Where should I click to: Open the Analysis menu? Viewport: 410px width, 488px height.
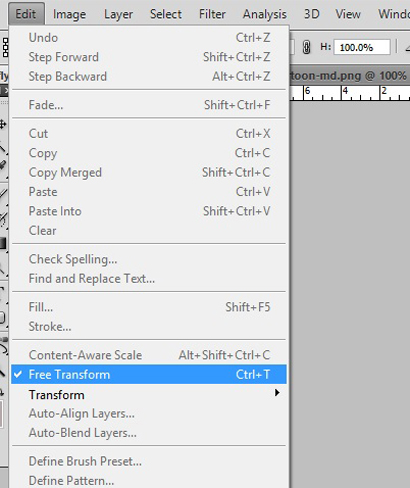click(265, 14)
